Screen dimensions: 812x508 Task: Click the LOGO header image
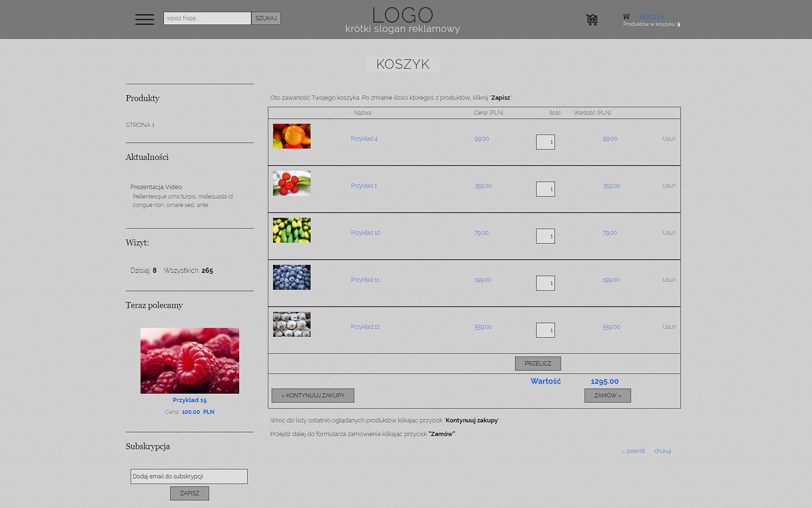[402, 20]
